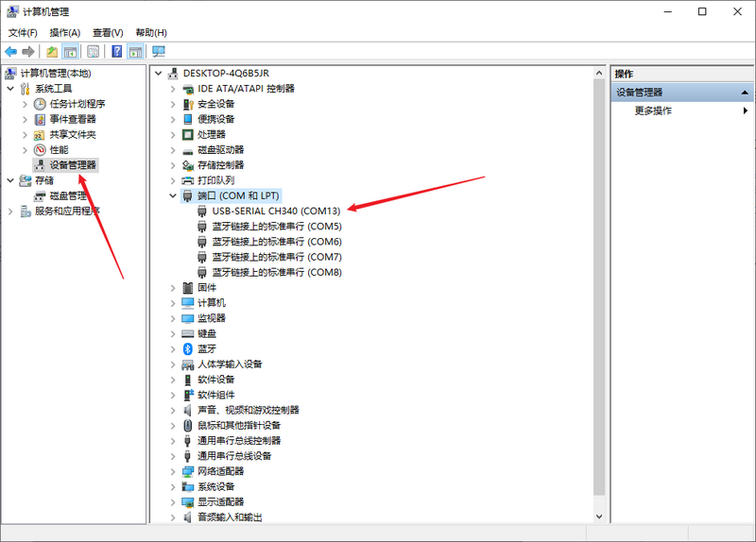Click the device list scrollbar down arrow
The image size is (756, 542).
click(x=599, y=517)
